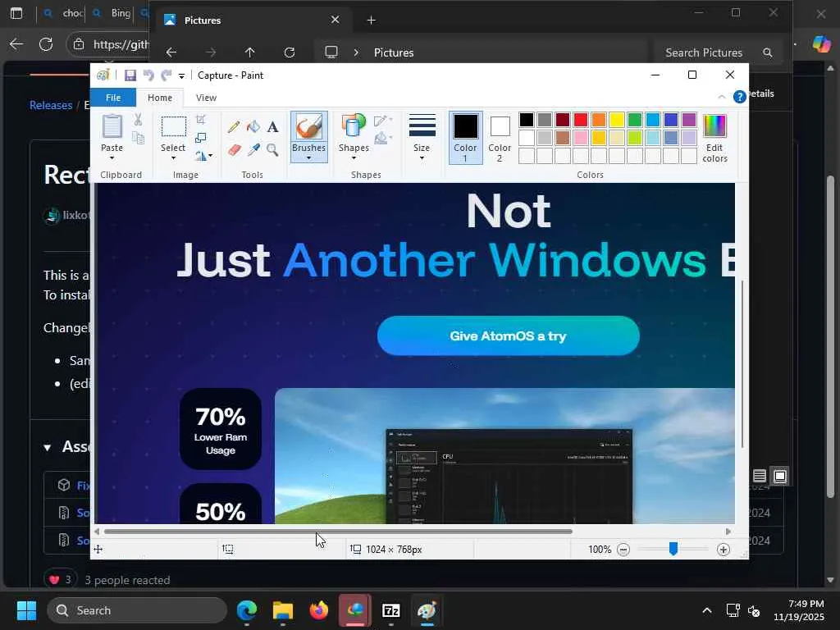Switch to the View ribbon tab
Viewport: 840px width, 630px height.
pyautogui.click(x=206, y=98)
